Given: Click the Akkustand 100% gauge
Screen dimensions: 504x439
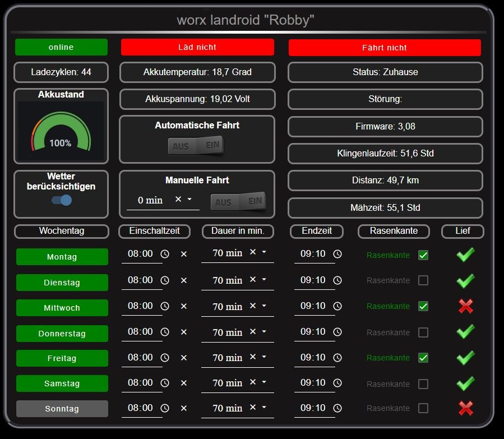Looking at the screenshot, I should click(61, 132).
